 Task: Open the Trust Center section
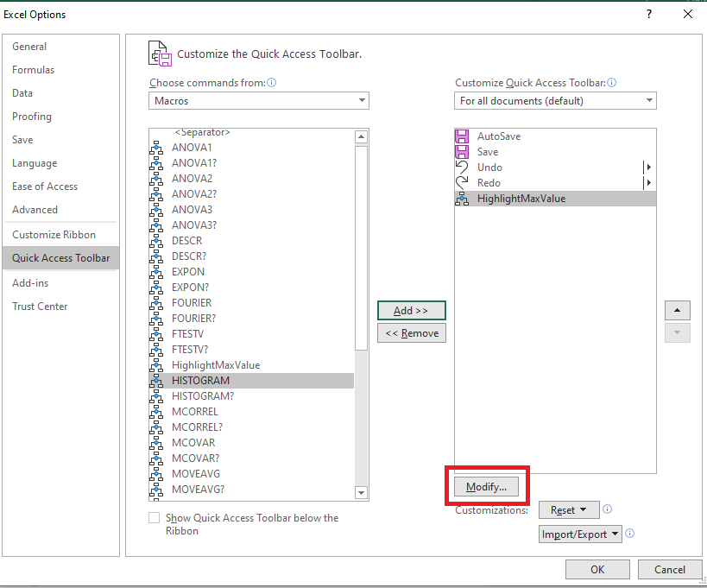point(40,307)
